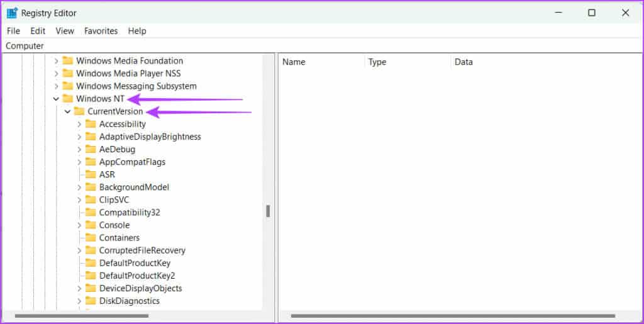The height and width of the screenshot is (324, 644).
Task: Click the Windows NT folder icon
Action: point(67,99)
